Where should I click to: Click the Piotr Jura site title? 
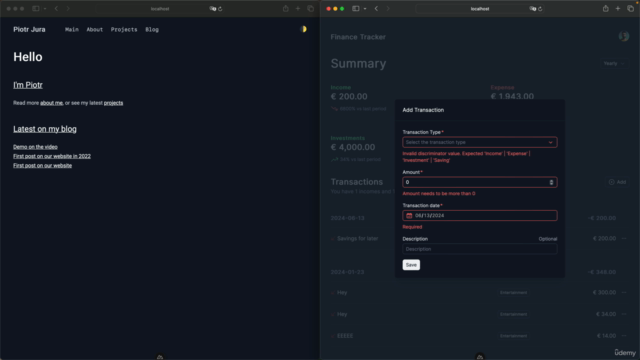29,29
